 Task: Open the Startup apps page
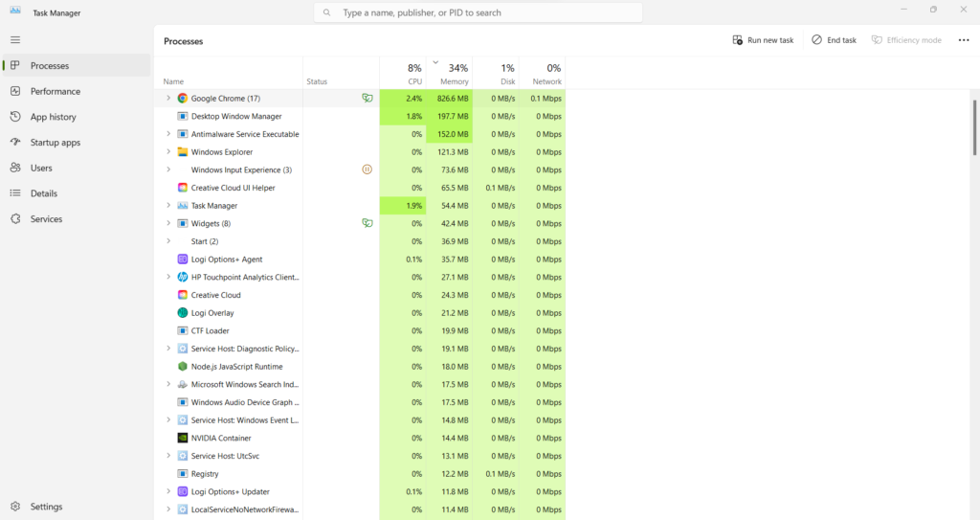tap(77, 143)
